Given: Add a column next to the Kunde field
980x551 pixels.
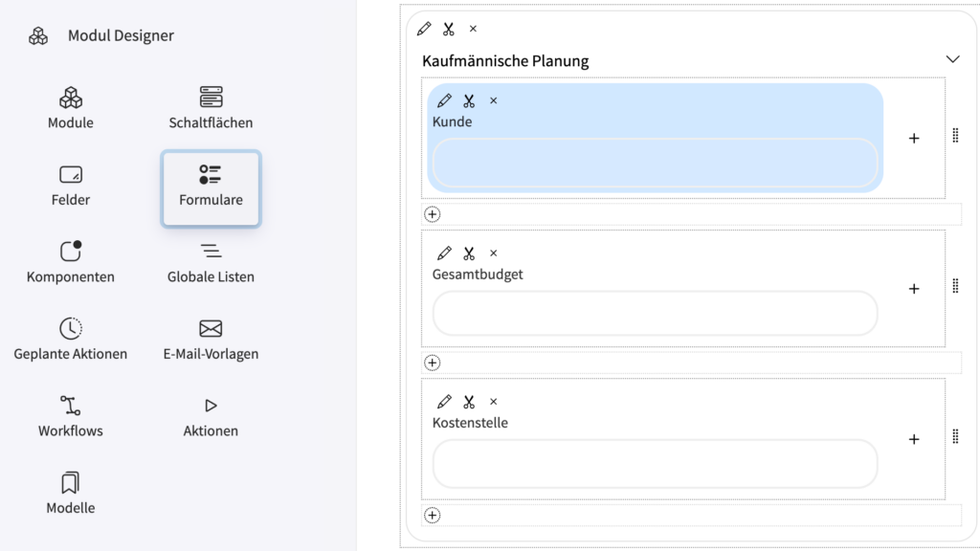Looking at the screenshot, I should coord(914,138).
